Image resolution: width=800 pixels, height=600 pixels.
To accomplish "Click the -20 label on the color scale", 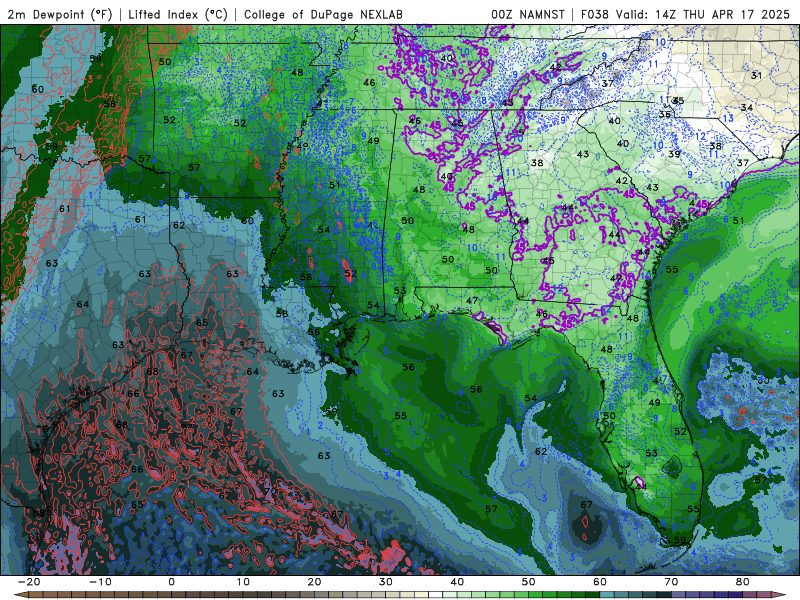I will (29, 582).
